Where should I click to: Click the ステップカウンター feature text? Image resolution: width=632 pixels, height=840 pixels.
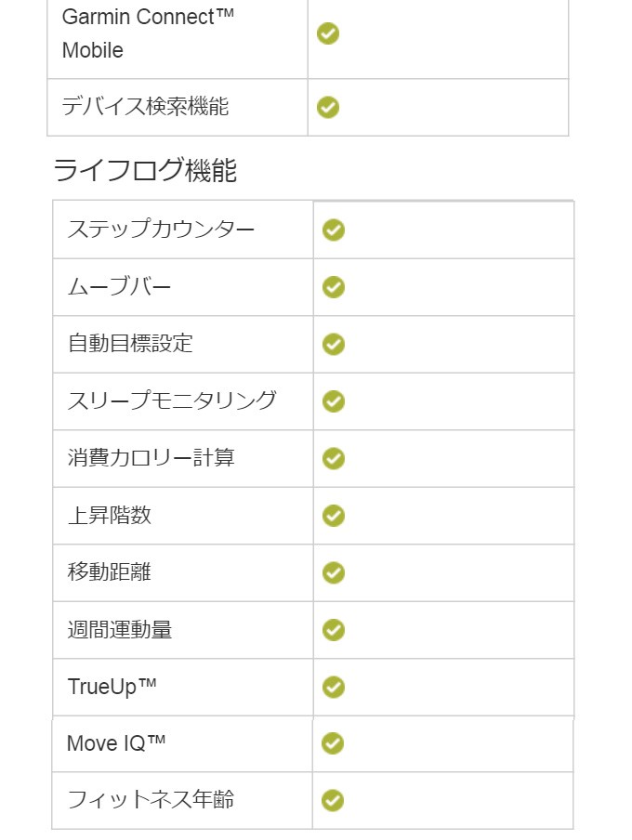tap(161, 229)
